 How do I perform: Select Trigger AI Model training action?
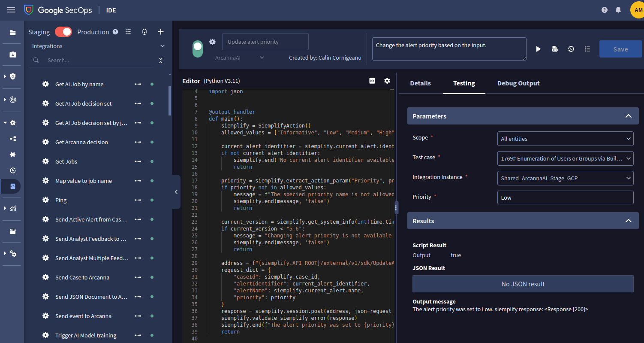point(86,336)
